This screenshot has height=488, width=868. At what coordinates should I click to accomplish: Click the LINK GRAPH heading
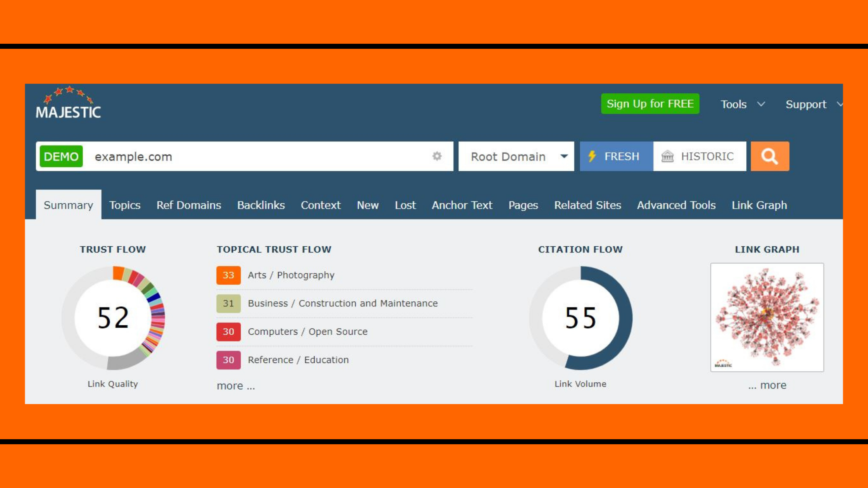[767, 249]
